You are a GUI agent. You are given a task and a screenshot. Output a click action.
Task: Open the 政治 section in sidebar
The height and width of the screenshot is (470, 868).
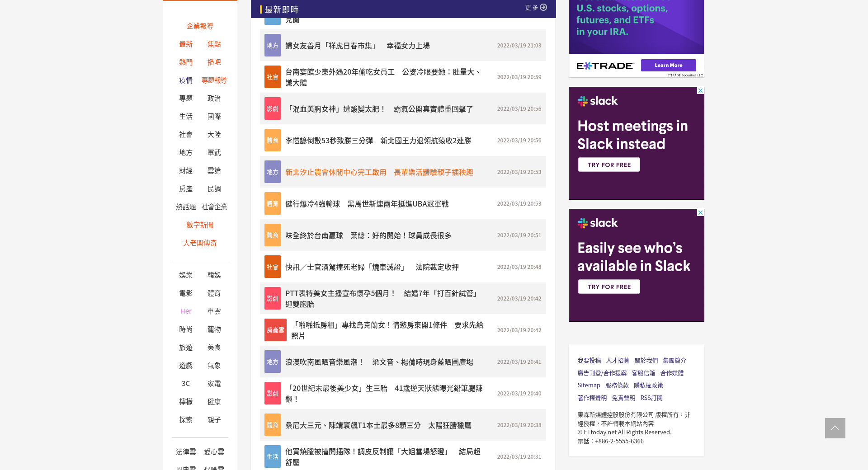pos(214,98)
